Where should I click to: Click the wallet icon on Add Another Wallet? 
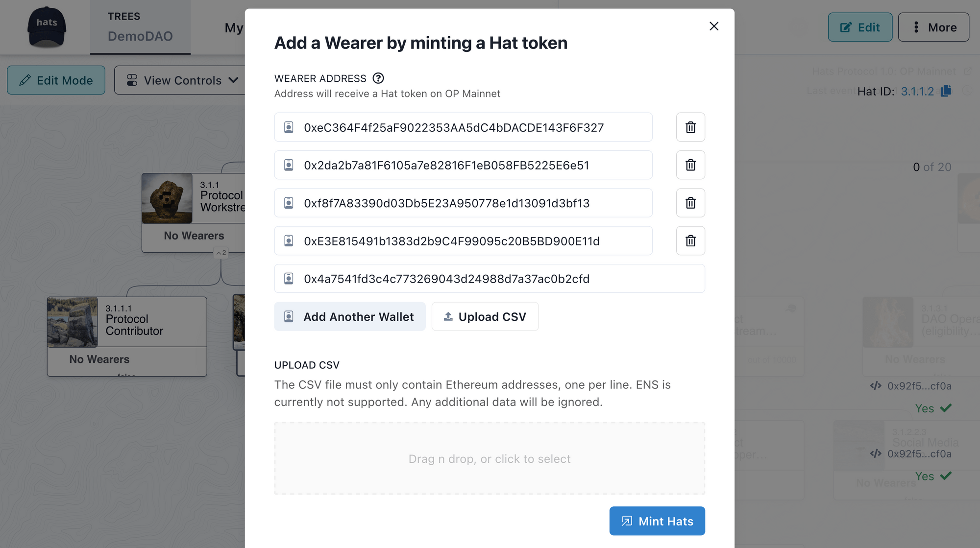click(x=289, y=316)
